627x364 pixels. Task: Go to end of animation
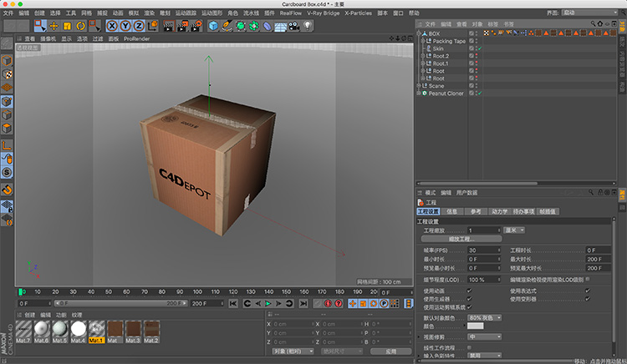point(303,304)
